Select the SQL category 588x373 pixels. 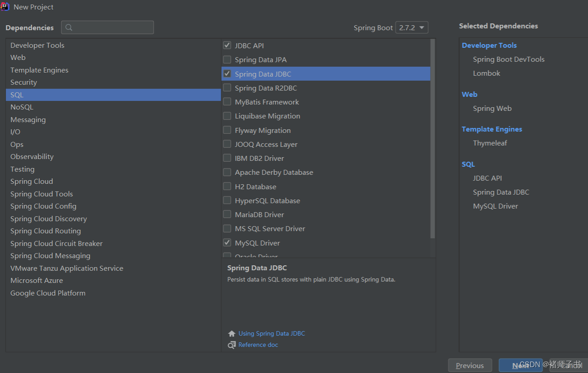pyautogui.click(x=113, y=95)
